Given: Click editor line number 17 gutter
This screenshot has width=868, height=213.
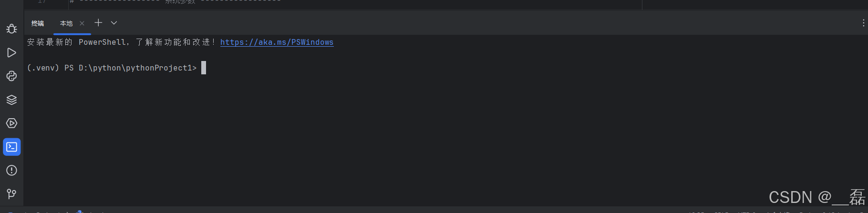Looking at the screenshot, I should (x=42, y=2).
